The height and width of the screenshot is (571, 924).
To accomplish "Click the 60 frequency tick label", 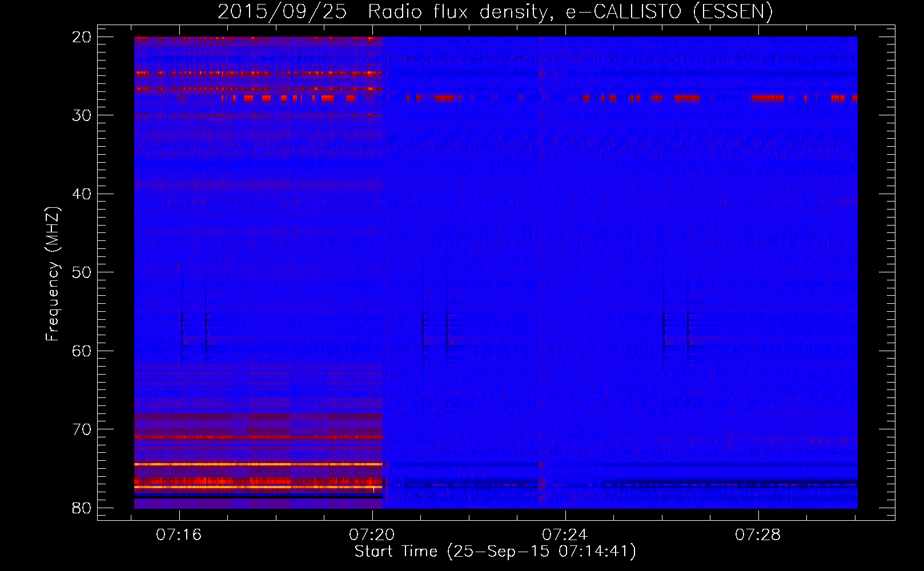I will click(x=82, y=351).
